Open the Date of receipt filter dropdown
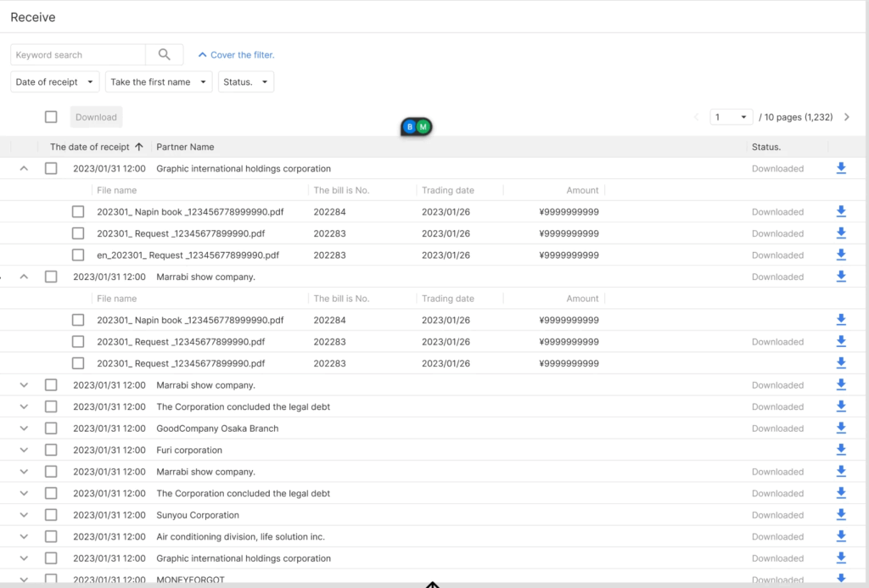Image resolution: width=869 pixels, height=588 pixels. click(x=55, y=82)
